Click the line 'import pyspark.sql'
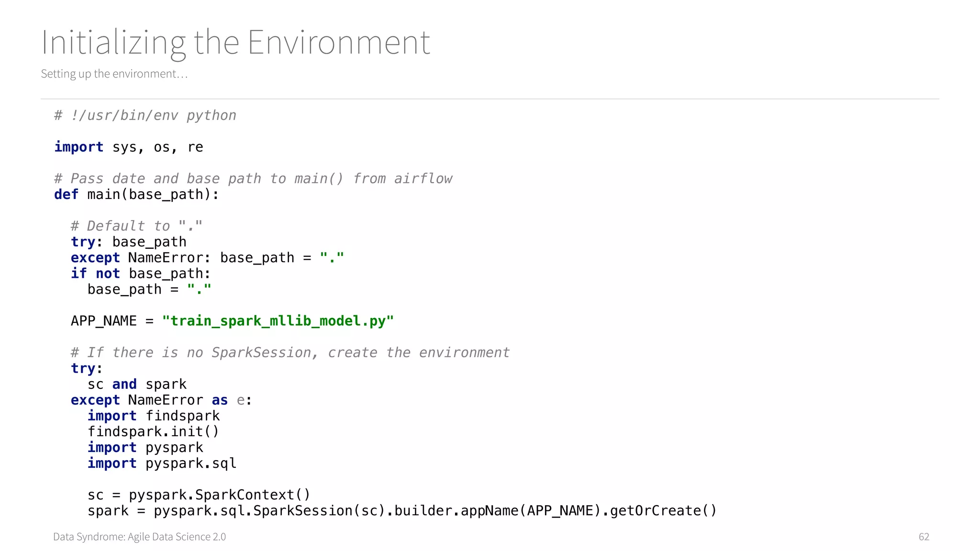This screenshot has width=980, height=551. pos(162,463)
